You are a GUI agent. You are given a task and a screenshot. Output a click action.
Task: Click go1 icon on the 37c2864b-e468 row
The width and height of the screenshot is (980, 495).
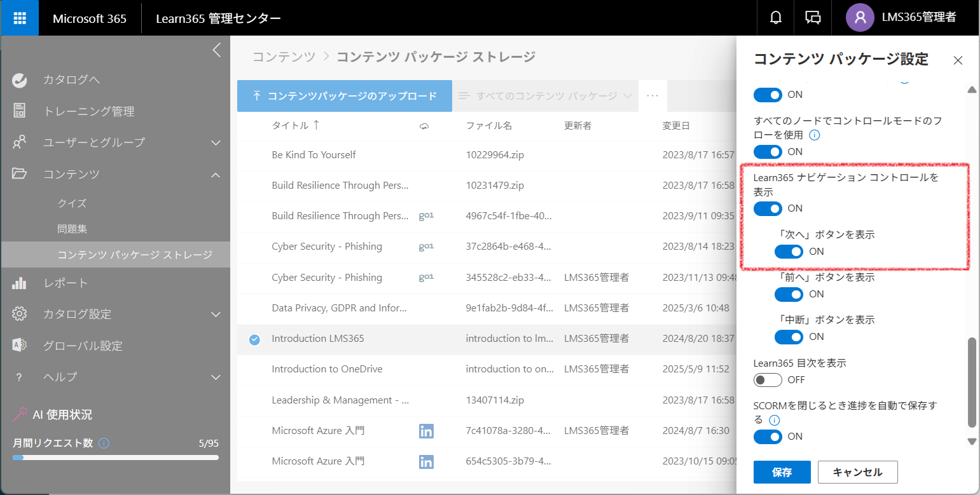click(x=426, y=247)
